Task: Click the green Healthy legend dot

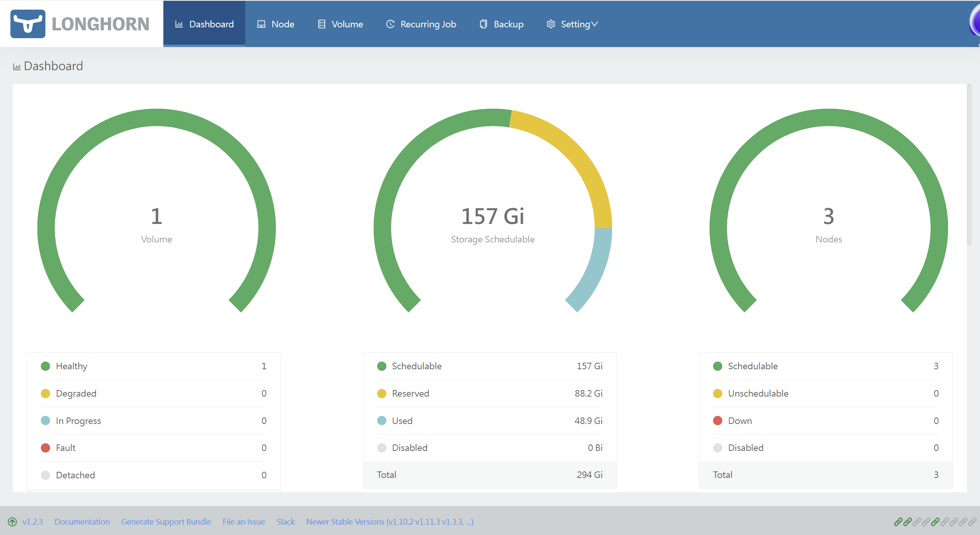Action: (45, 366)
